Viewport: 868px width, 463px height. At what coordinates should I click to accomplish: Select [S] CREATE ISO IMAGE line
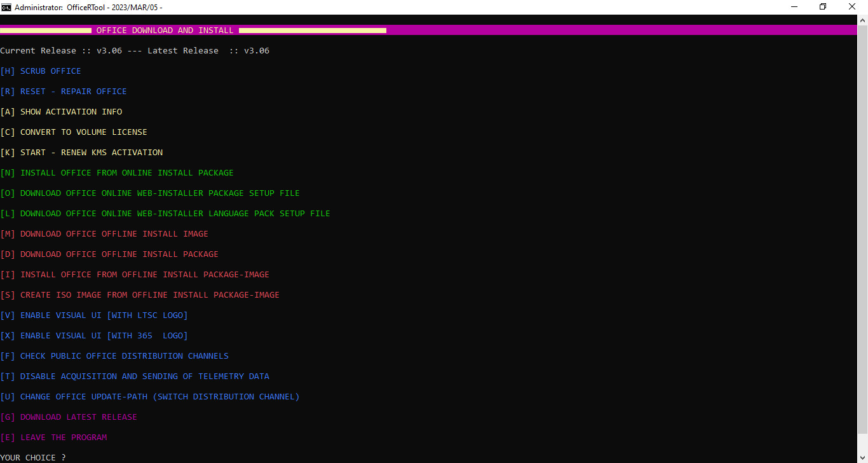click(x=140, y=295)
